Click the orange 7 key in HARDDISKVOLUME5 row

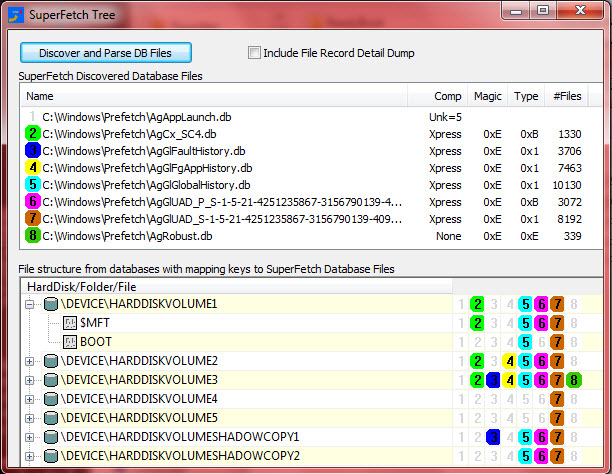(557, 418)
